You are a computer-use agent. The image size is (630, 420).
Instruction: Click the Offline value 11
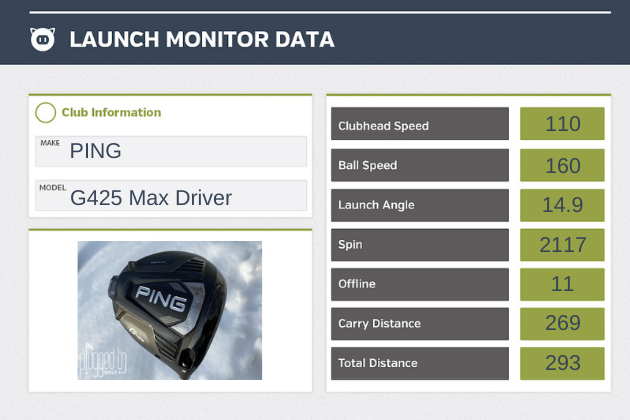(x=562, y=284)
